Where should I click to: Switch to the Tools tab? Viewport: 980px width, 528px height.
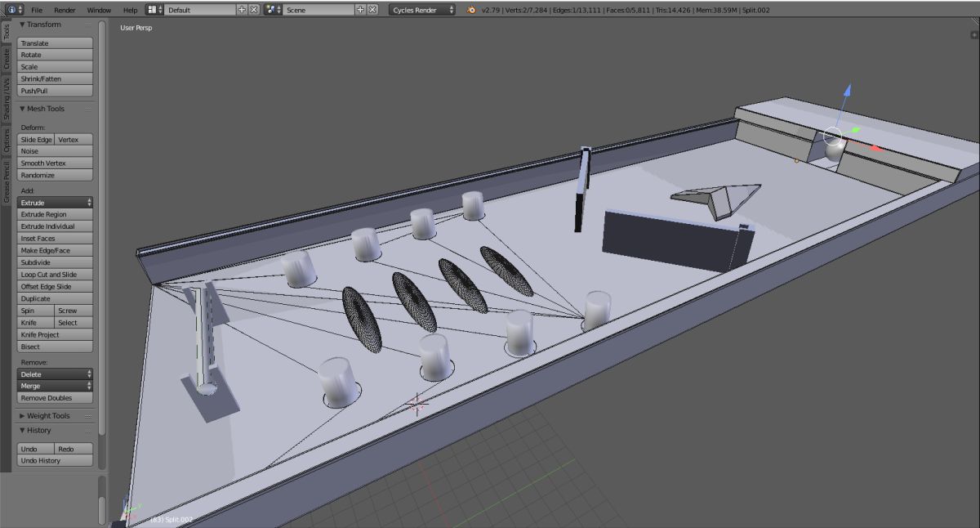(7, 32)
